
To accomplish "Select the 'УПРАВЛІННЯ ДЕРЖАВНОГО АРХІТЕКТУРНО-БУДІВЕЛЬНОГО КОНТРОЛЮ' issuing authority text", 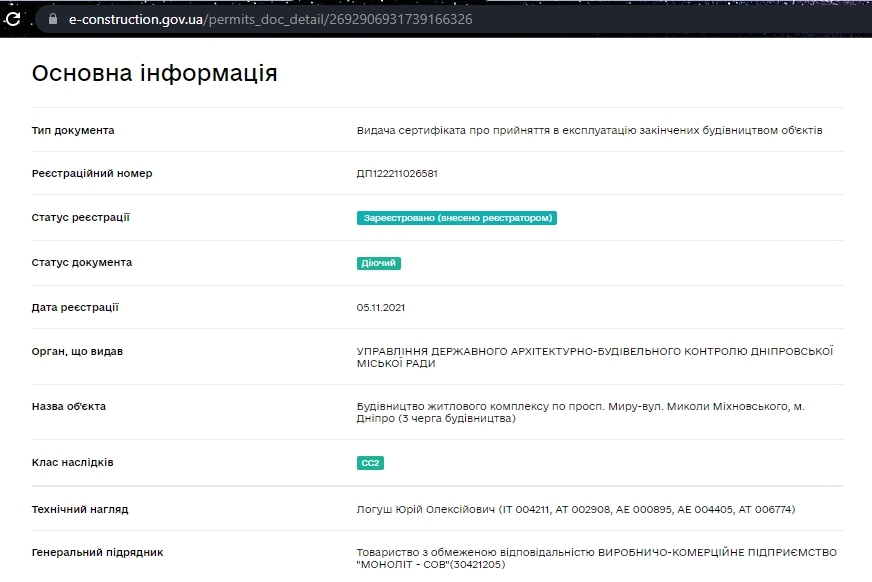I will [595, 357].
